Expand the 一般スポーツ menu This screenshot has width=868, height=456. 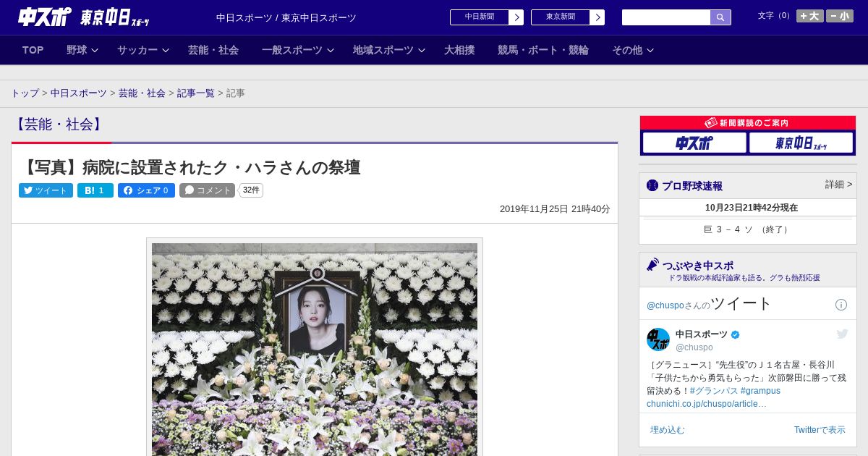click(298, 50)
